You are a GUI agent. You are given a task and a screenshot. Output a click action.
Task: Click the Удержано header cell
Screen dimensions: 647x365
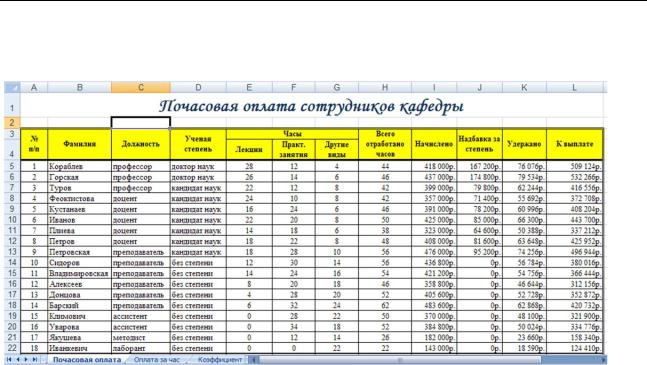[524, 144]
